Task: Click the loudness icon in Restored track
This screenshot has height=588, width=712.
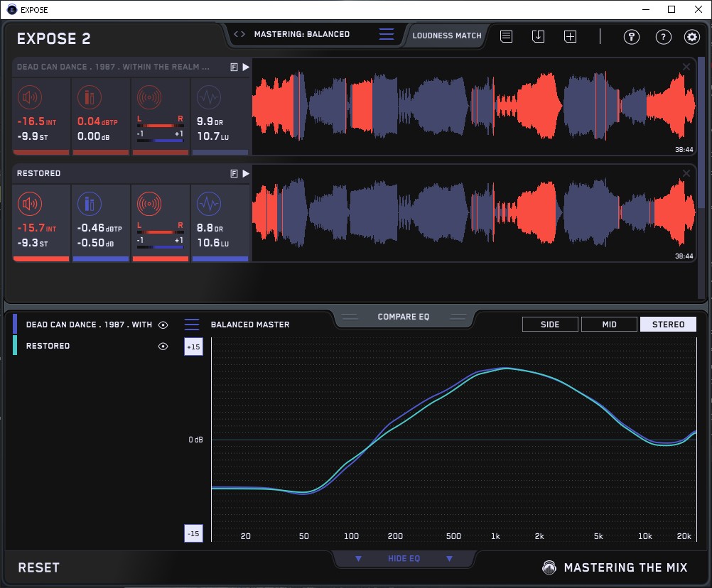Action: pyautogui.click(x=30, y=204)
